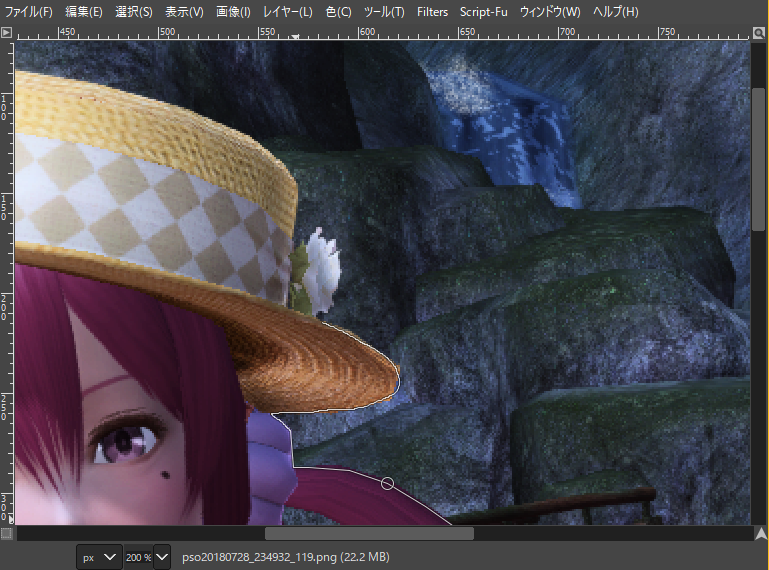
Task: Click the horizontal scrollbar thumb
Action: [x=369, y=533]
